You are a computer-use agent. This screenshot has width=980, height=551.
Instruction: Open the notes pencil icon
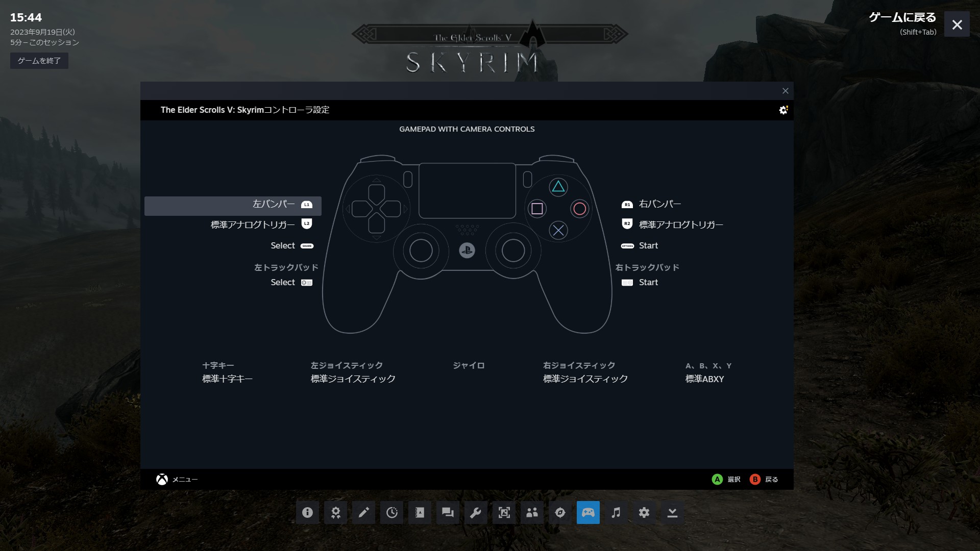363,512
